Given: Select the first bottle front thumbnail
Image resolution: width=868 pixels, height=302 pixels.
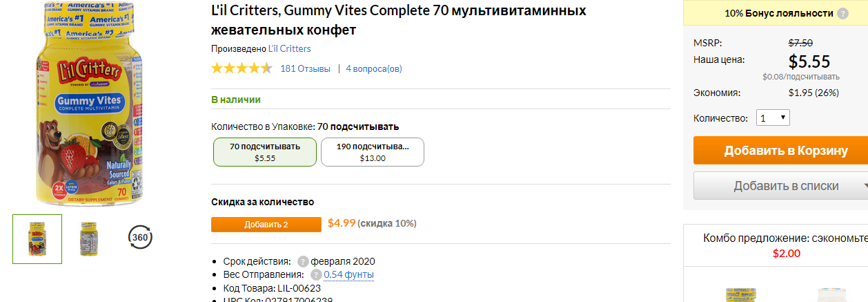Looking at the screenshot, I should pyautogui.click(x=37, y=239).
